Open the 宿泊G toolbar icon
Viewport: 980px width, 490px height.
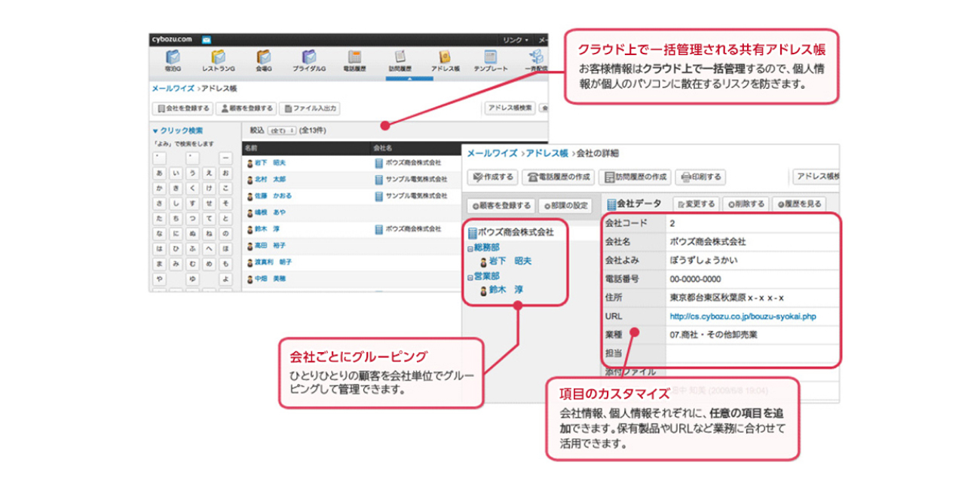click(x=174, y=62)
